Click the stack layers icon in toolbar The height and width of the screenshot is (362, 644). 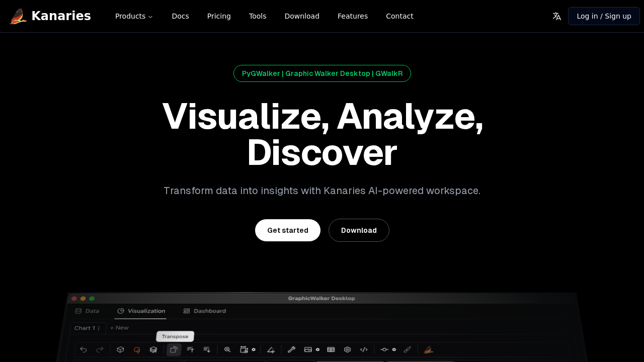point(153,350)
